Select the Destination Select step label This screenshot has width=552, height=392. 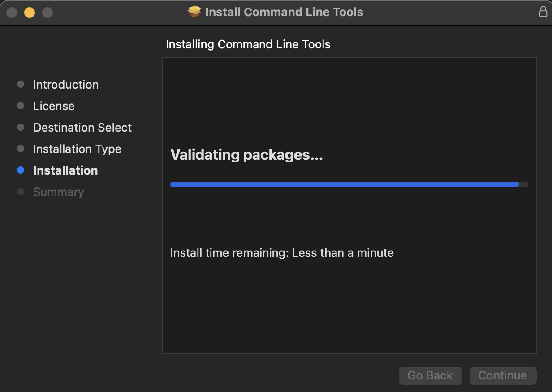(82, 128)
